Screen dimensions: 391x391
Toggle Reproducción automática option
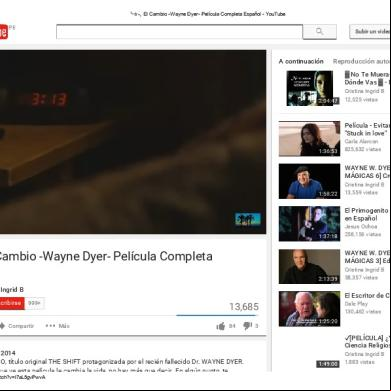click(x=361, y=61)
